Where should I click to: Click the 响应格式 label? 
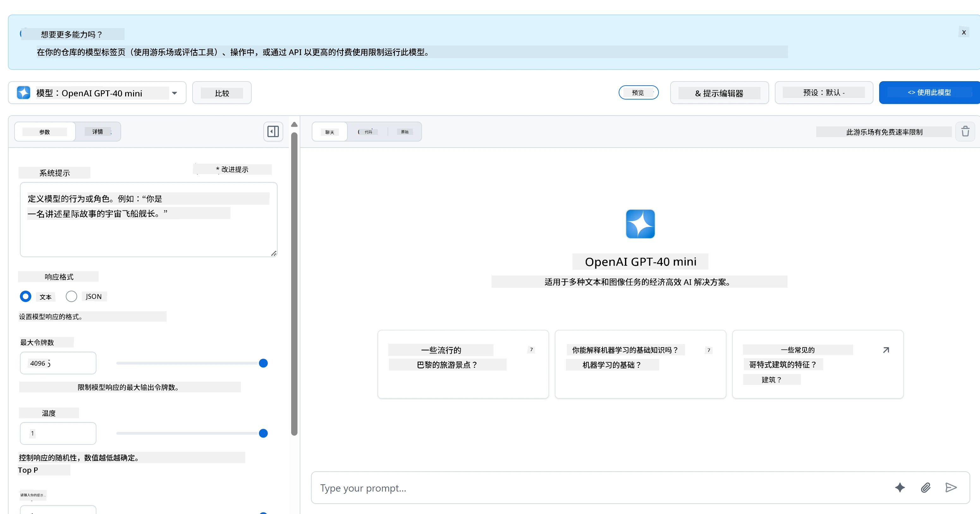[x=59, y=277]
